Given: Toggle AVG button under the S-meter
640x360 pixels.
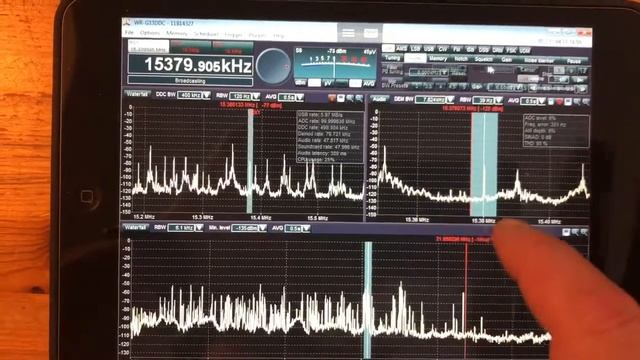Looking at the screenshot, I should (x=369, y=84).
